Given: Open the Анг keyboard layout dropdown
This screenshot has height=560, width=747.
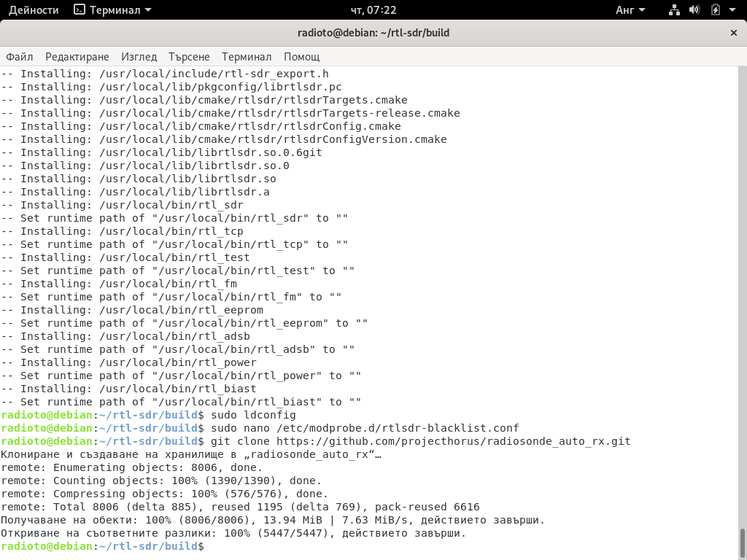Looking at the screenshot, I should [630, 10].
